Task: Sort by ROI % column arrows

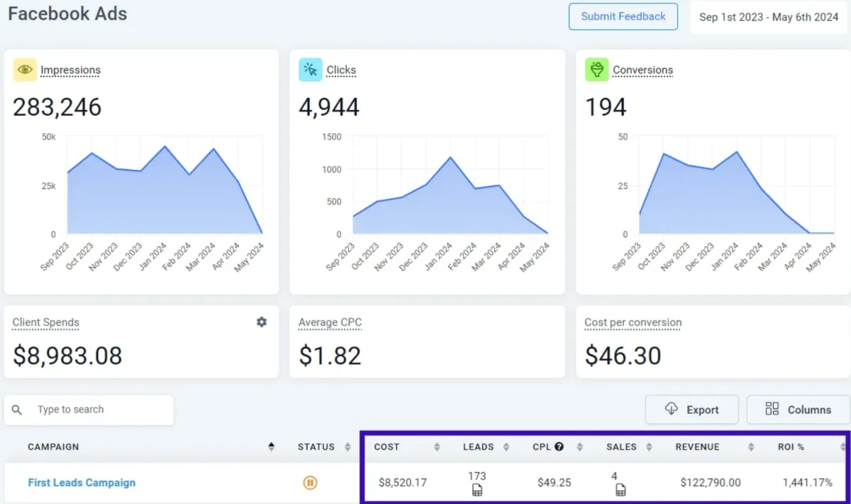Action: coord(843,447)
